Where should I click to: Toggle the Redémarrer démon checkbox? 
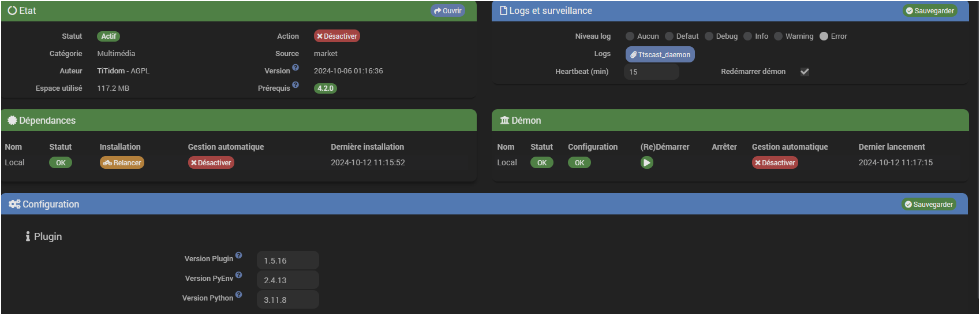click(x=805, y=72)
